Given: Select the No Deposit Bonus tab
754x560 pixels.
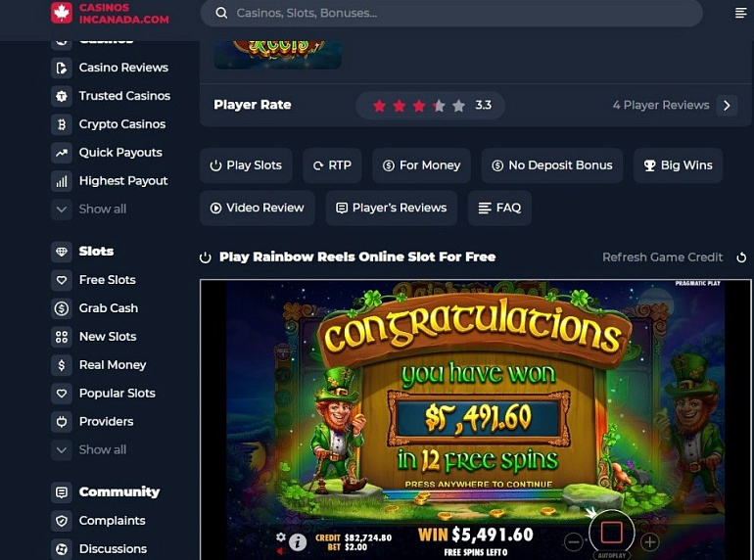Looking at the screenshot, I should click(x=552, y=165).
